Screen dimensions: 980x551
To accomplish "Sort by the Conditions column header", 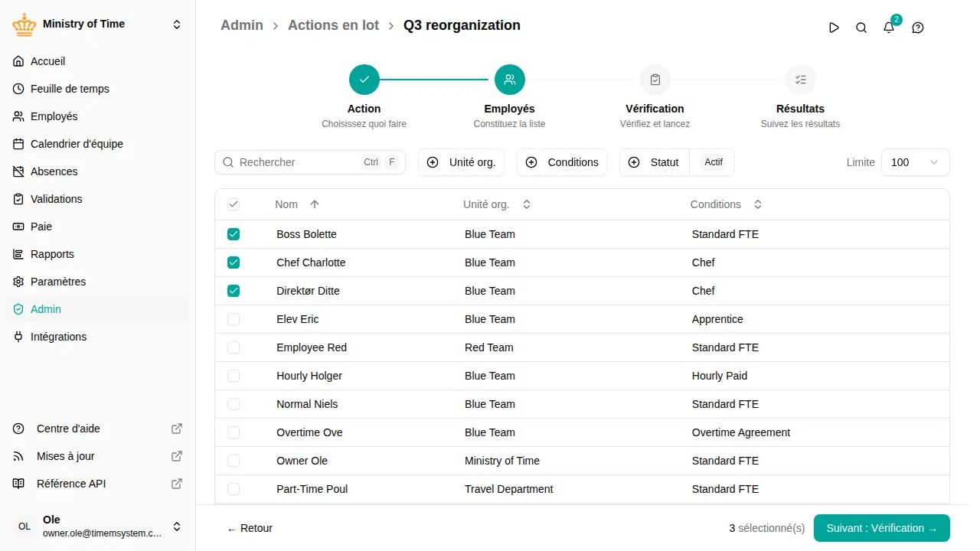I will point(726,204).
